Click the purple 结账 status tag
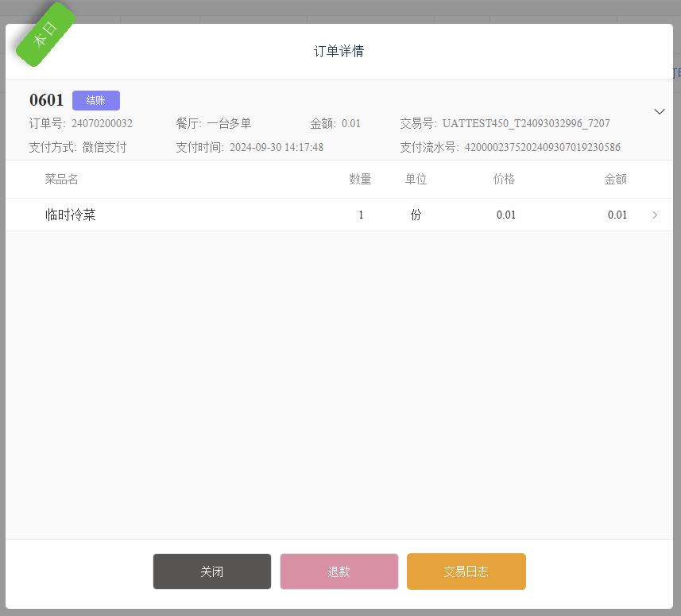This screenshot has height=616, width=681. 95,100
